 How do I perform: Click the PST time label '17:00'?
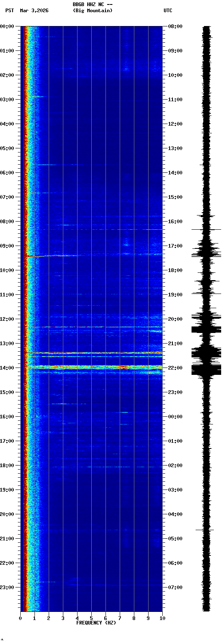(x=7, y=441)
